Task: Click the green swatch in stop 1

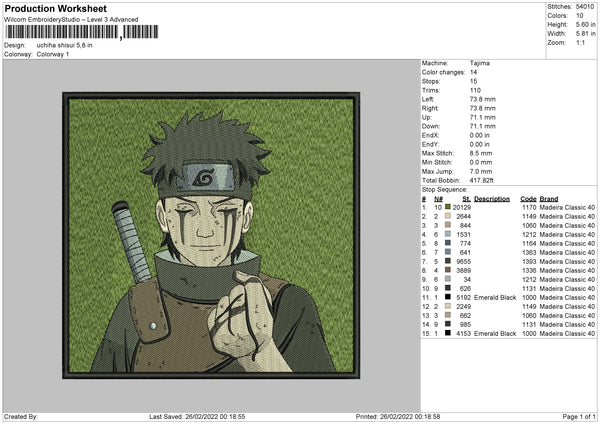Action: pos(447,207)
